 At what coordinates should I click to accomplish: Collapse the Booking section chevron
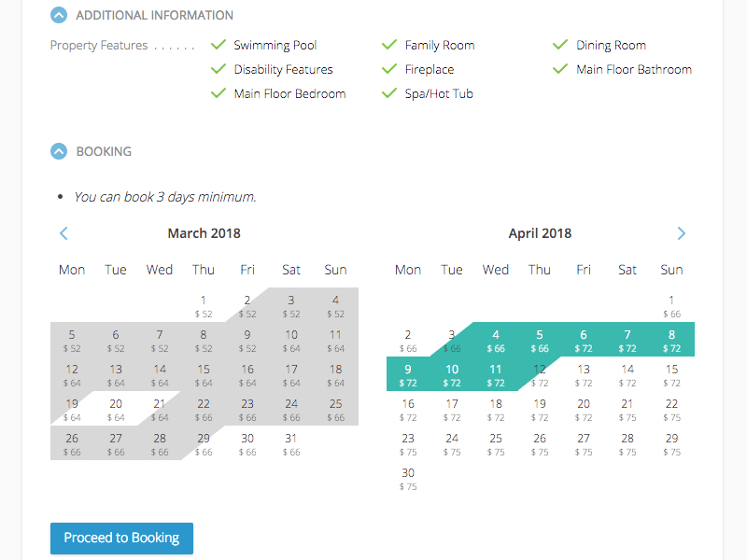59,151
